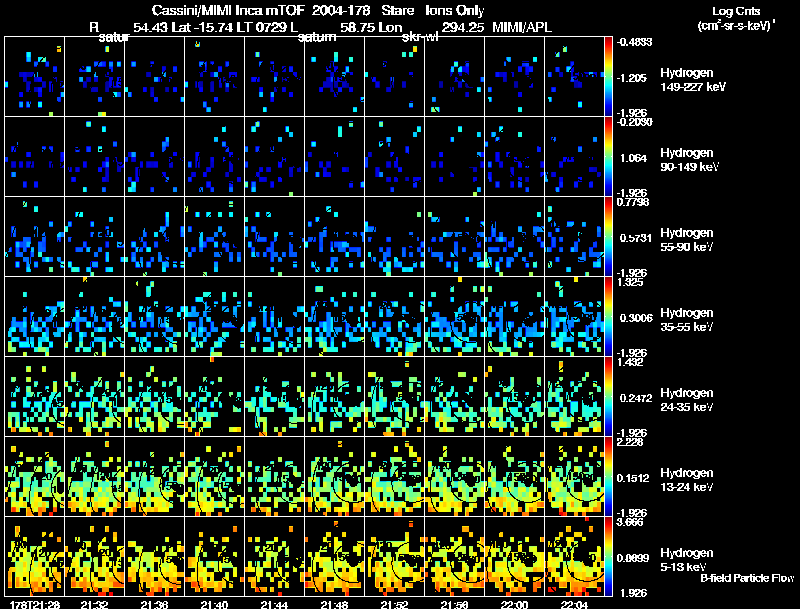Select the 'Hydrogen 55-90 keV' row label
The width and height of the screenshot is (800, 609).
(687, 240)
